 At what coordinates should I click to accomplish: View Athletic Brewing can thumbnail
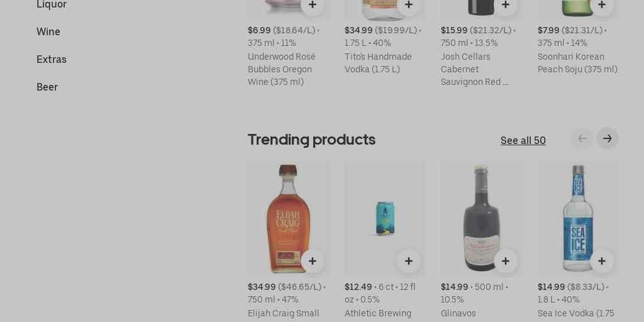click(x=385, y=218)
